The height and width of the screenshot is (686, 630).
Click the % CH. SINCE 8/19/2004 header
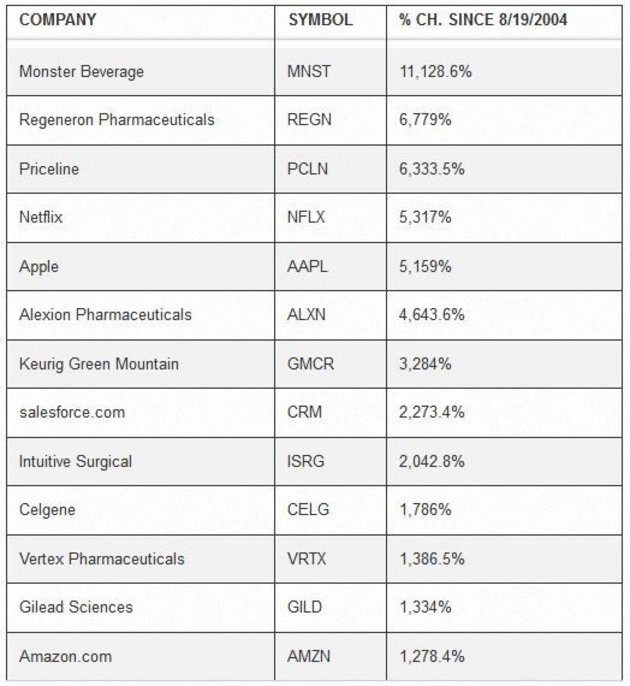[483, 19]
